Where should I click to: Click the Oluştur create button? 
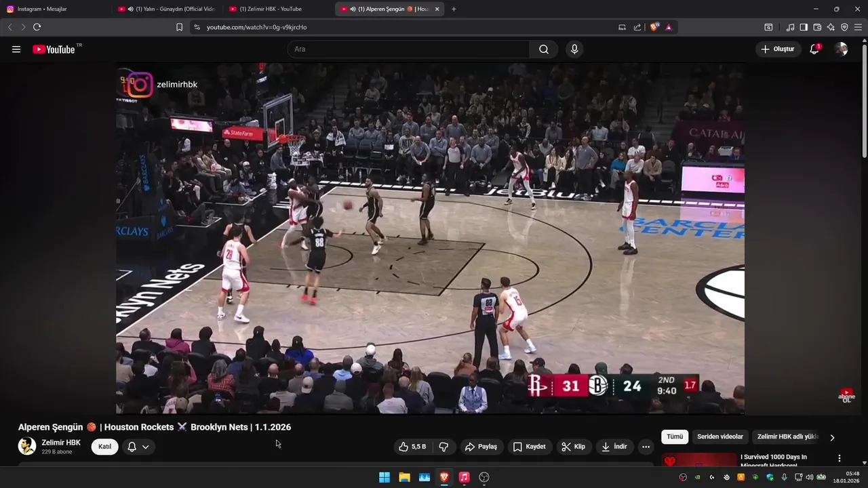click(x=778, y=49)
